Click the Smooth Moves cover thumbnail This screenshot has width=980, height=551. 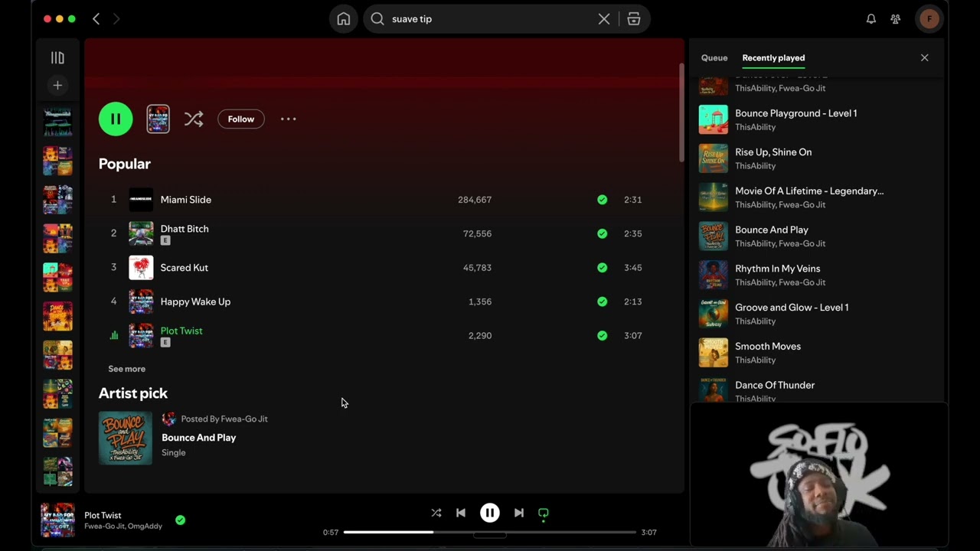coord(714,353)
